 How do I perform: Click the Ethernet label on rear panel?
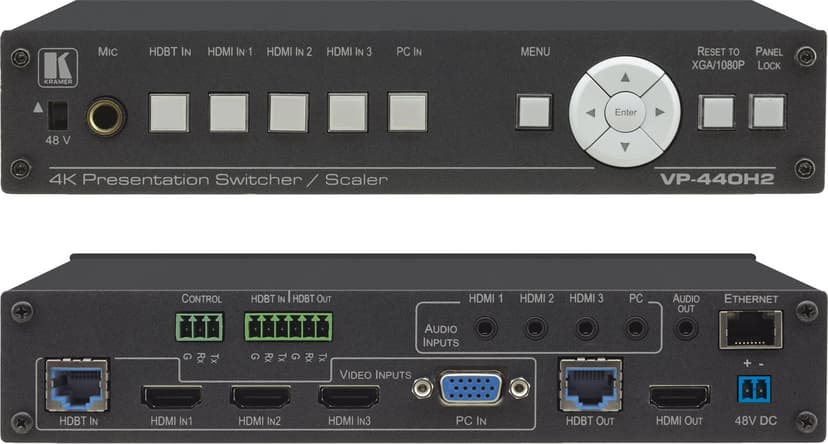pyautogui.click(x=751, y=299)
